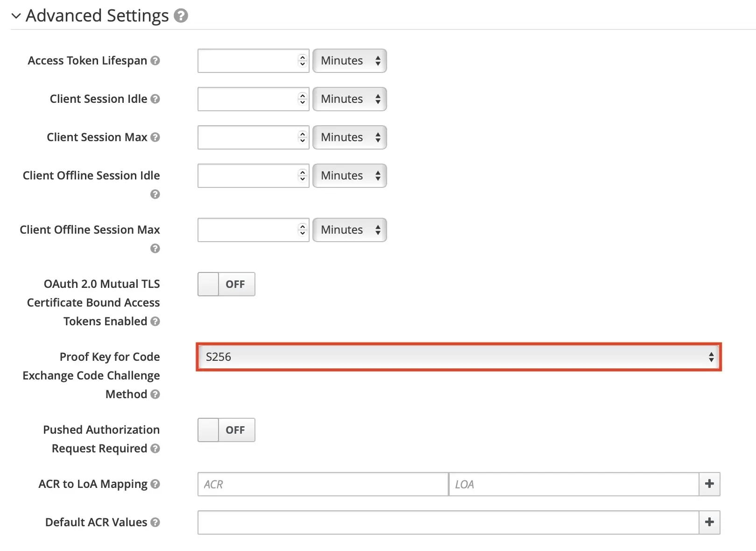The width and height of the screenshot is (756, 551).
Task: Click the Access Token Lifespan label
Action: 87,61
